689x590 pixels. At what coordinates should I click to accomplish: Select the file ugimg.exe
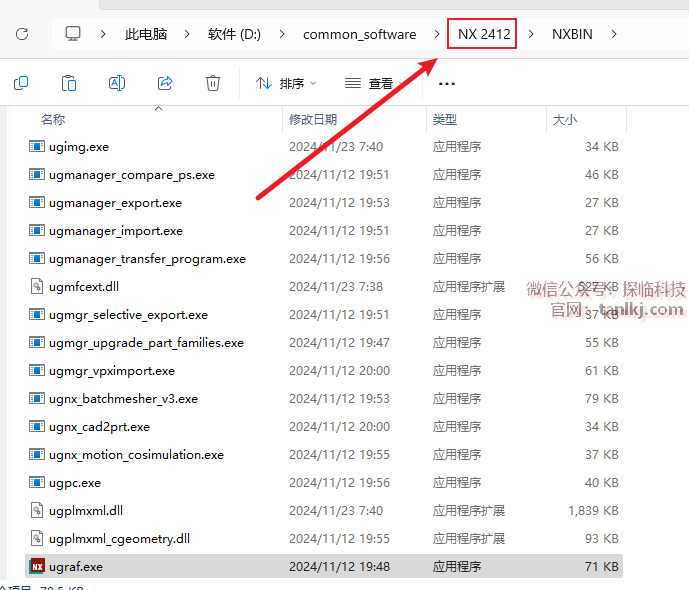pyautogui.click(x=324, y=146)
